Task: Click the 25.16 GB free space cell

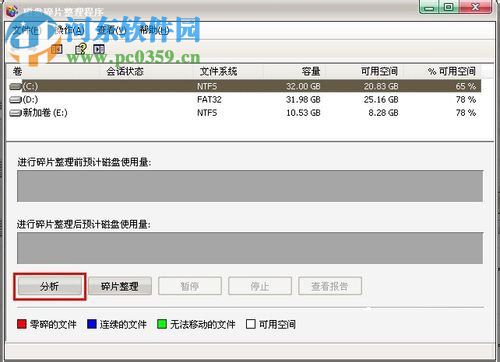Action: pos(381,100)
